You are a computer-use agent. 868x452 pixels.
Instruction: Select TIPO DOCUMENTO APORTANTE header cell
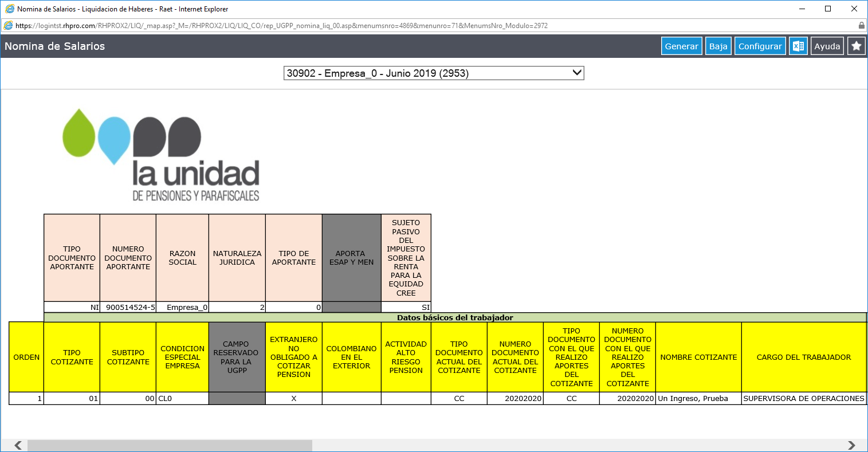click(72, 258)
